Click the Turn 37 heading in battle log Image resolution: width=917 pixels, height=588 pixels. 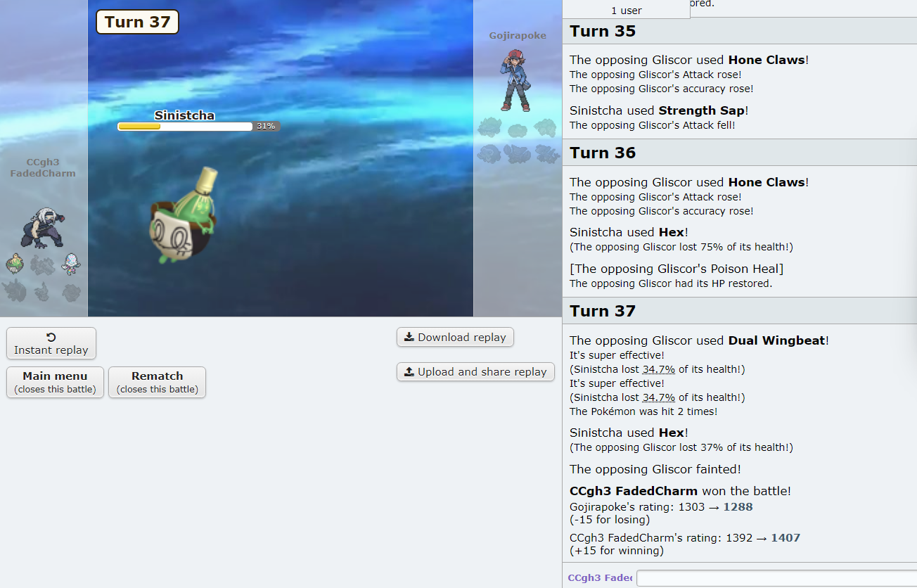(x=603, y=311)
